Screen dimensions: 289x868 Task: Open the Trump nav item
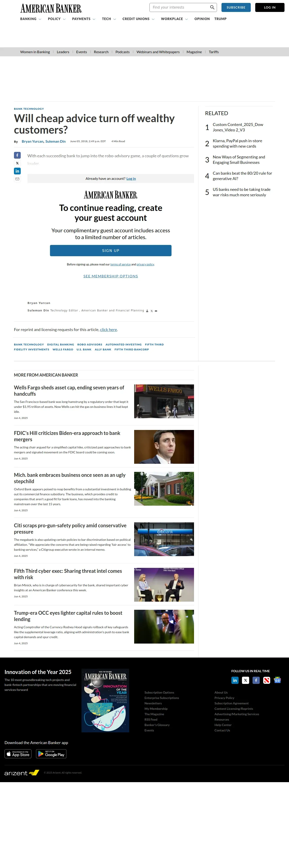click(x=220, y=19)
